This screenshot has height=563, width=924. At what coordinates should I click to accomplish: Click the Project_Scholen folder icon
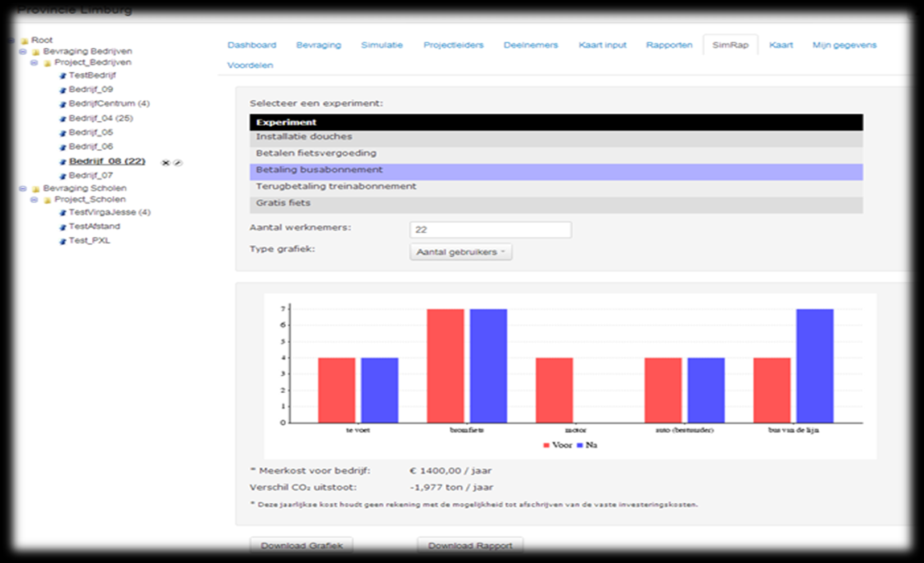(x=47, y=200)
